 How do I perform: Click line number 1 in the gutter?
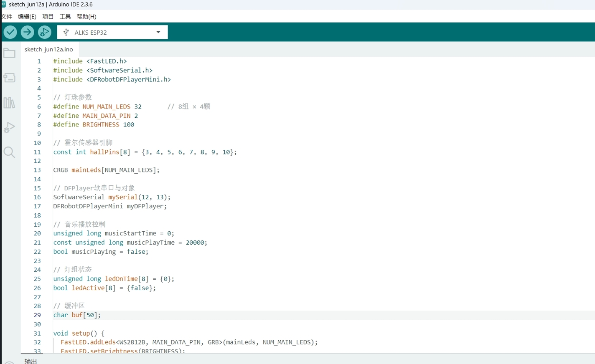coord(39,61)
